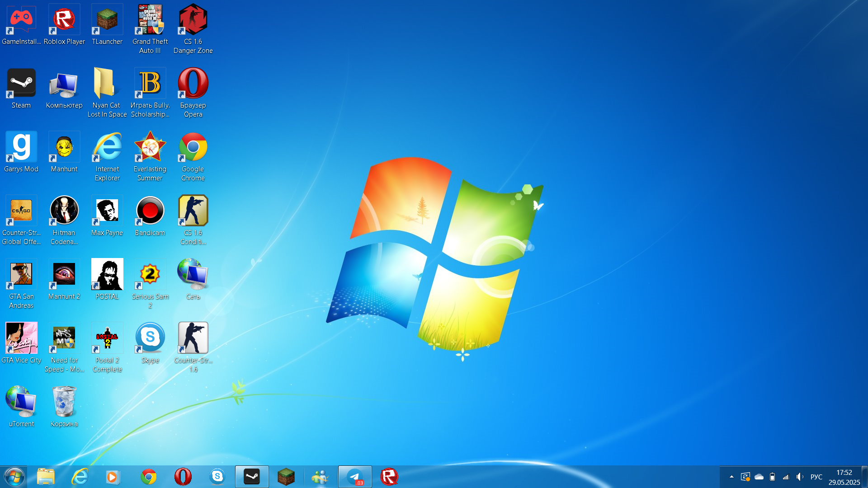
Task: Open Telegram from the taskbar
Action: click(355, 477)
